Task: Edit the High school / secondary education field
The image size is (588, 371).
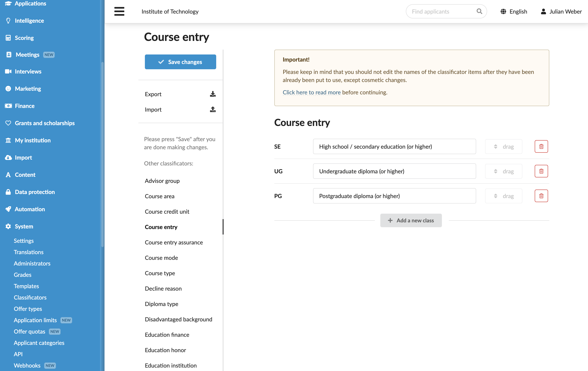Action: point(394,146)
